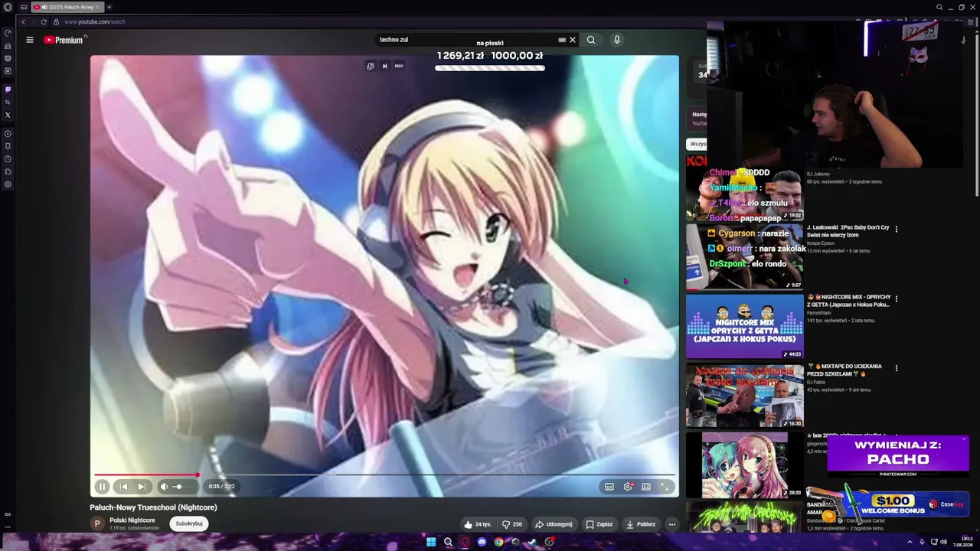
Task: Open options for MIXTAPE DO UCIEKANIA video
Action: pos(896,368)
